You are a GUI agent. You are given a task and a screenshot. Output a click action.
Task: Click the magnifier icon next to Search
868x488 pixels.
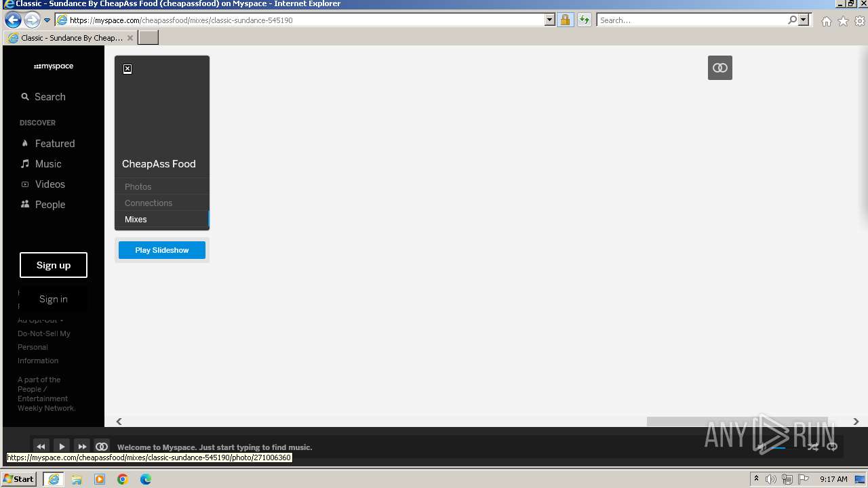[25, 97]
